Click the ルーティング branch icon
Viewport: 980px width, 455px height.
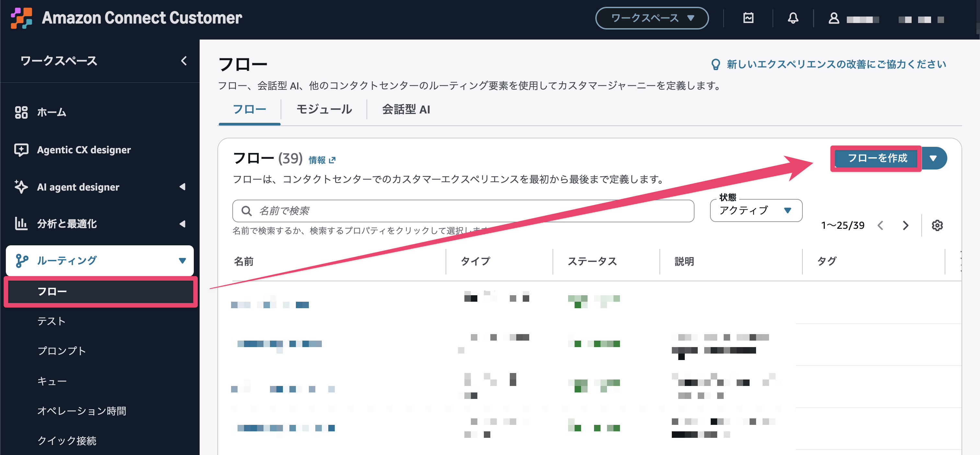[22, 261]
